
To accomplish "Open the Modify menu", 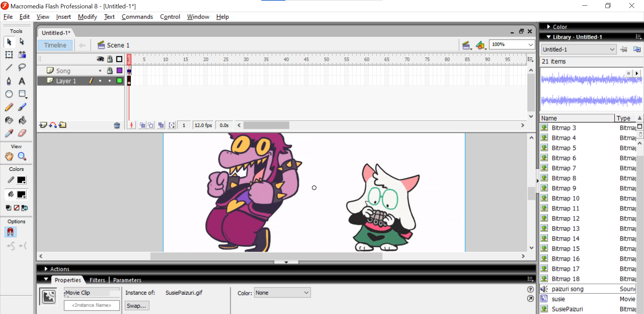I will (x=87, y=17).
